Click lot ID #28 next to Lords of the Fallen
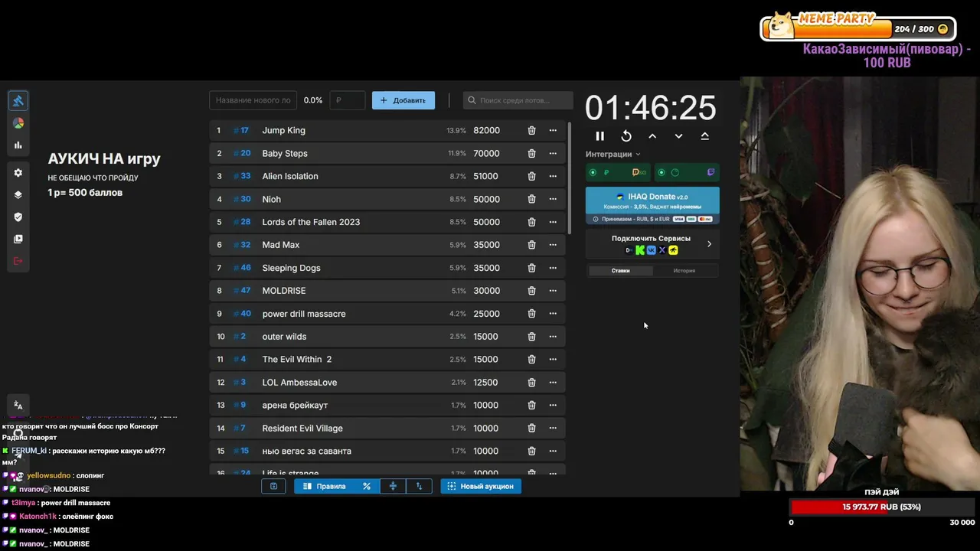 coord(243,222)
